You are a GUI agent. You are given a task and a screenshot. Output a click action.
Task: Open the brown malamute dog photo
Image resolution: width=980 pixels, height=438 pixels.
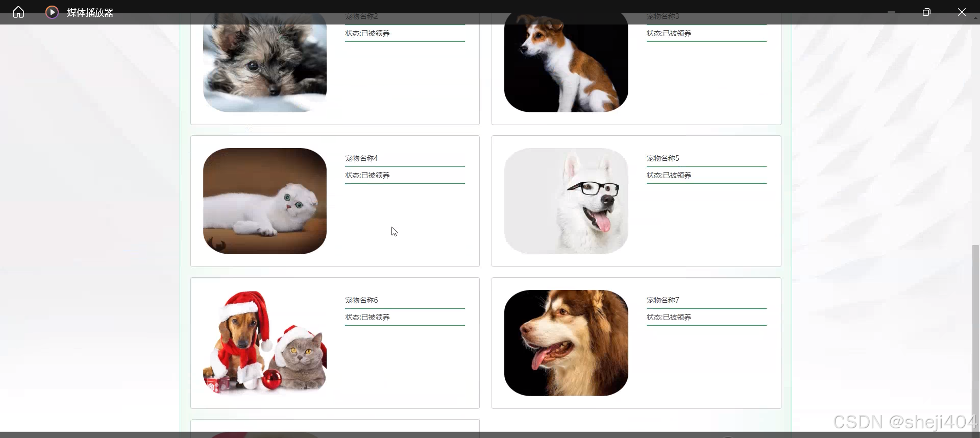(x=566, y=343)
